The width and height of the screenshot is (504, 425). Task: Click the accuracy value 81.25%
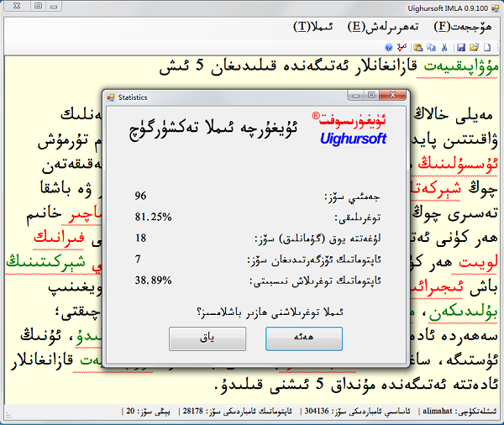click(x=153, y=217)
